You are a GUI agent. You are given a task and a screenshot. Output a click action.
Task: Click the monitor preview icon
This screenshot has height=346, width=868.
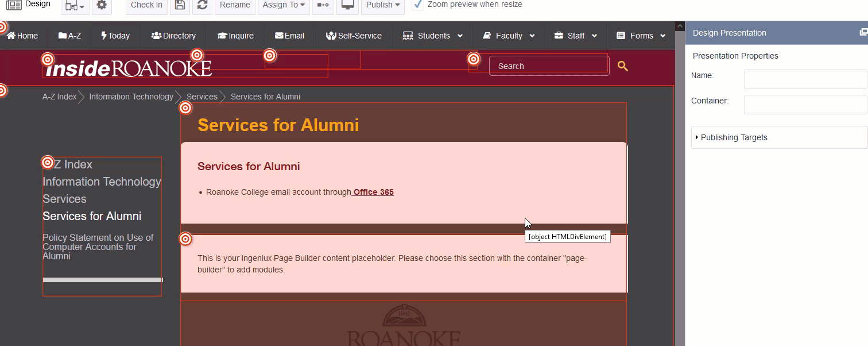tap(347, 5)
